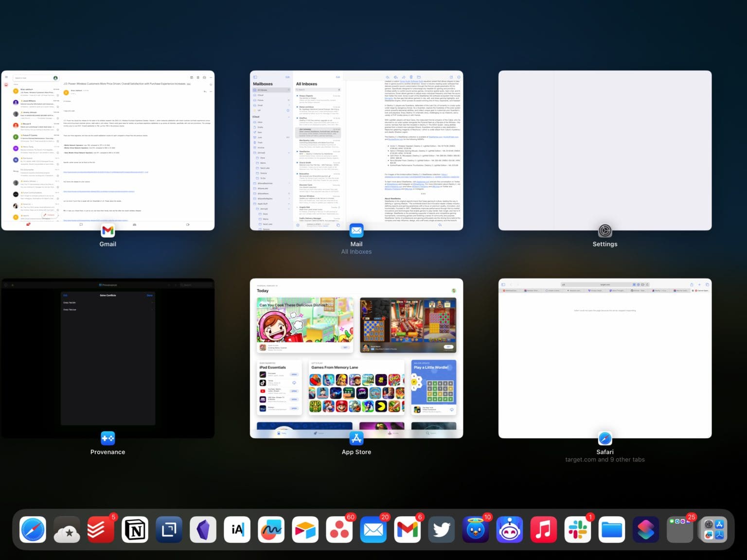Open the App Store Today preview

tap(356, 356)
